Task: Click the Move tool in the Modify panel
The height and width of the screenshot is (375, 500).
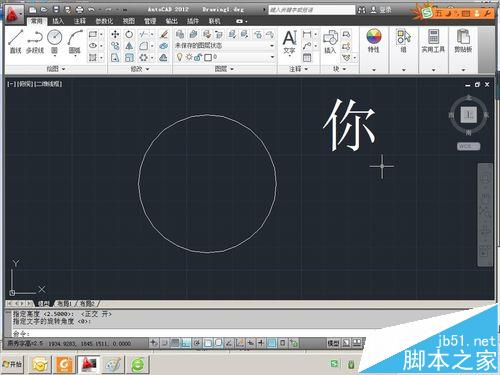Action: [115, 34]
